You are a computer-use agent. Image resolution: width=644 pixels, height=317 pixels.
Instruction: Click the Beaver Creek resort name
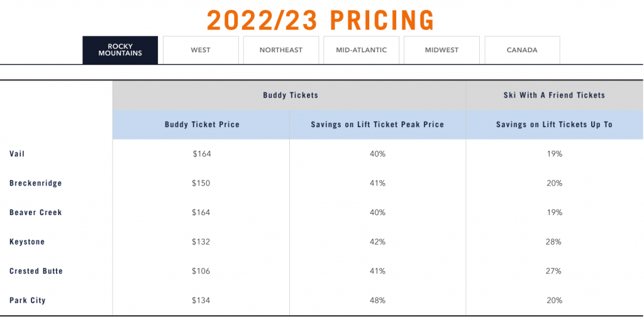[x=36, y=213]
